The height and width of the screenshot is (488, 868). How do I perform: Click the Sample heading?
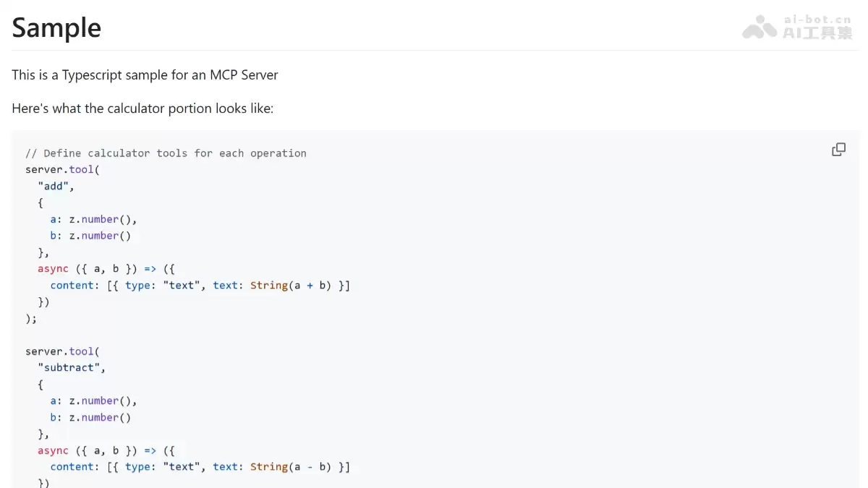tap(56, 27)
